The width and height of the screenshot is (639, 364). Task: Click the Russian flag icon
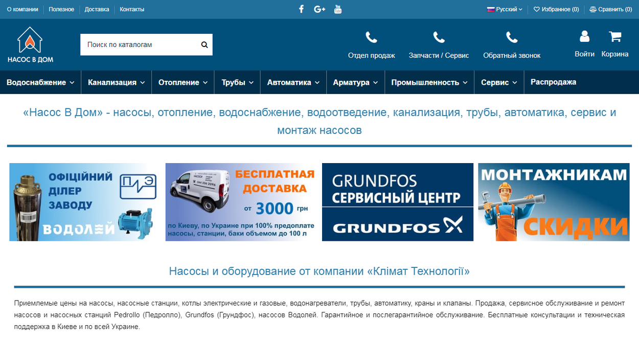pyautogui.click(x=491, y=9)
